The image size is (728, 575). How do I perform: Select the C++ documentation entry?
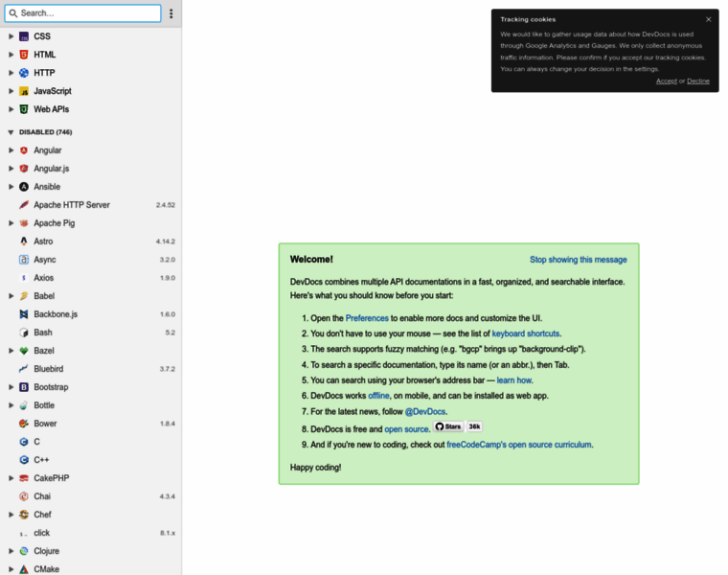click(91, 460)
